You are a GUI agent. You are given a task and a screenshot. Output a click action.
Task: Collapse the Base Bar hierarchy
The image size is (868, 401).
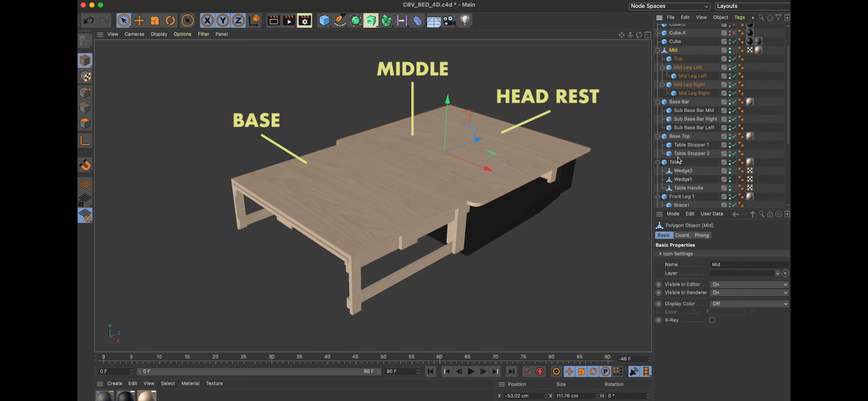click(x=658, y=102)
